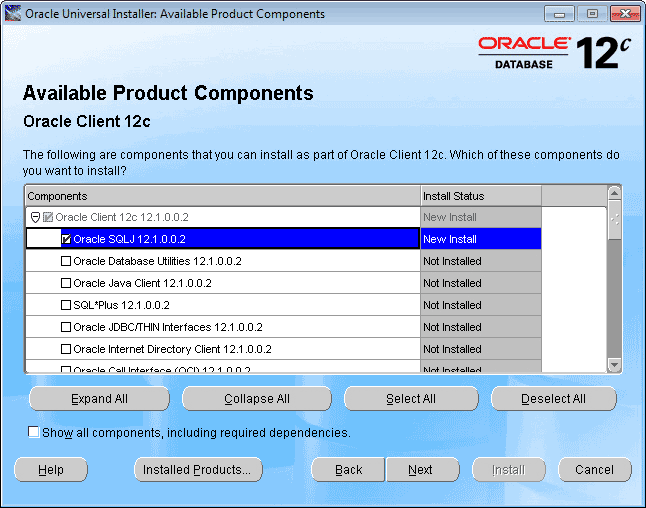The image size is (646, 508).
Task: Select the Oracle SQLJ 12.1.0.0.2 row text
Action: 129,239
